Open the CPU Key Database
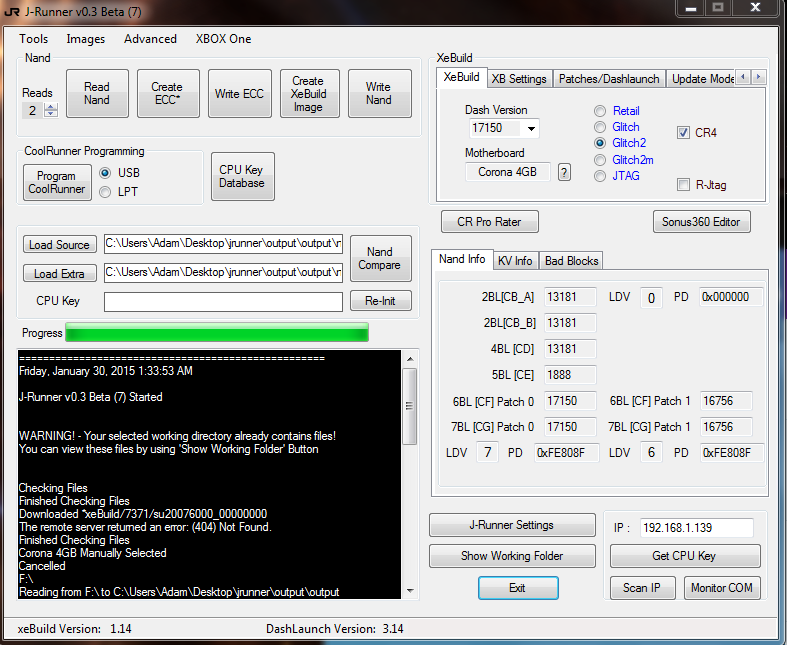 242,176
